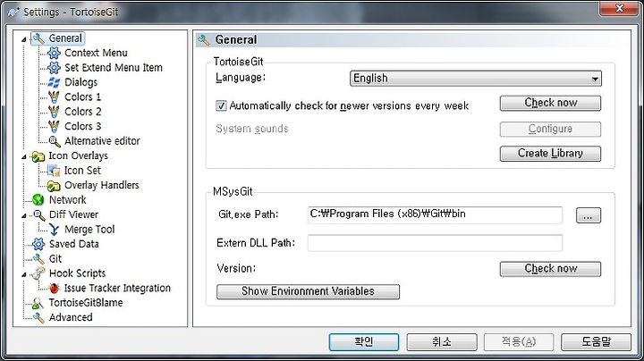644x361 pixels.
Task: Click Show Environment Variables button
Action: pos(308,291)
